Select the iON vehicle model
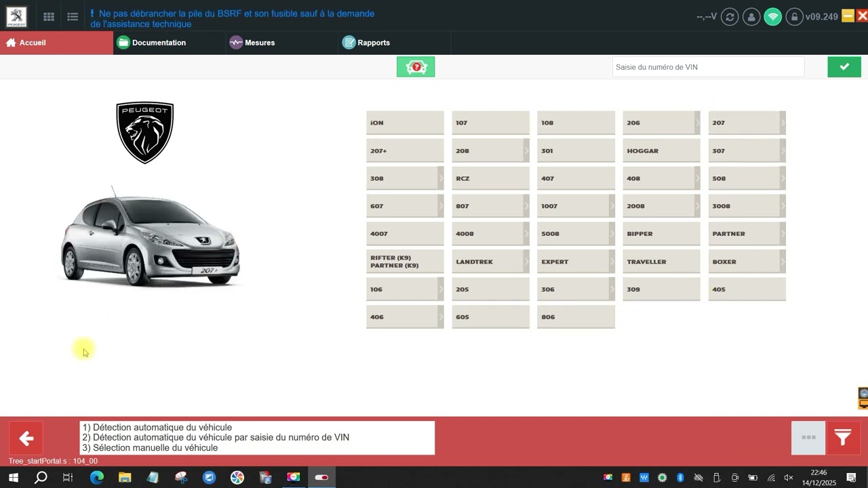Viewport: 868px width, 488px height. [405, 123]
